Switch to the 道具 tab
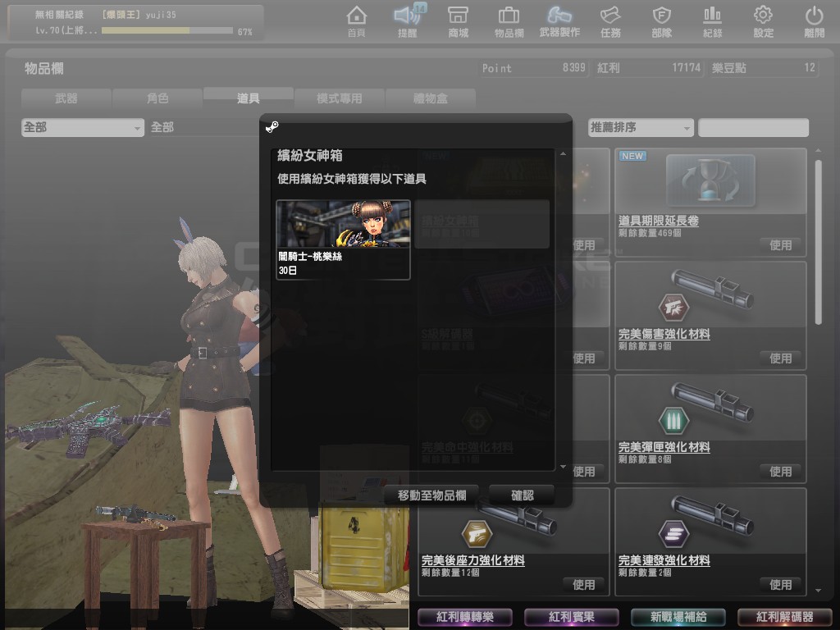Screen dimensions: 840x630 click(248, 98)
